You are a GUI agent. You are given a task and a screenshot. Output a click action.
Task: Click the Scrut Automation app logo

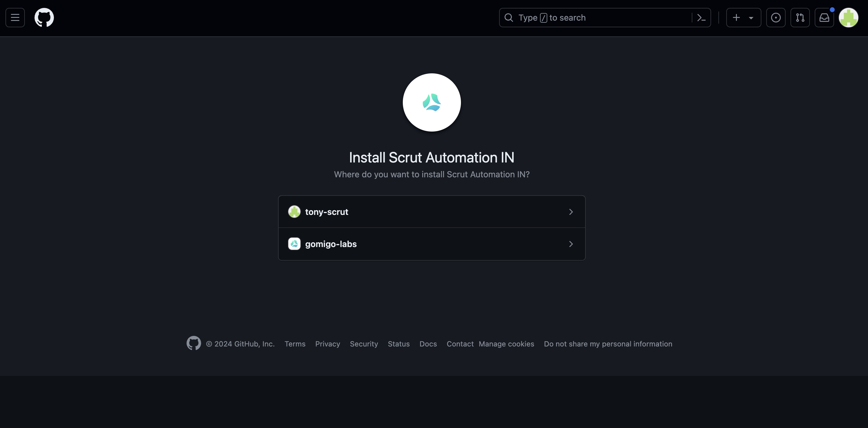(432, 102)
